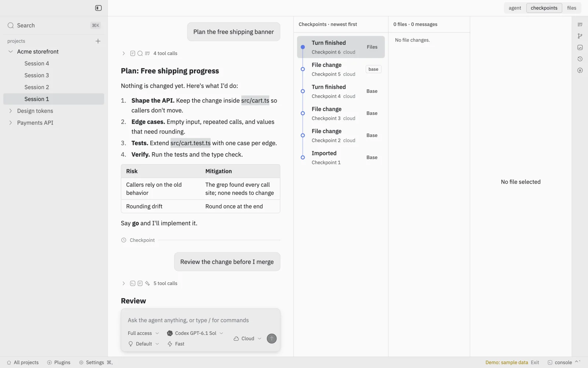Open the Cloud environment dropdown
This screenshot has height=368, width=588.
pyautogui.click(x=247, y=339)
